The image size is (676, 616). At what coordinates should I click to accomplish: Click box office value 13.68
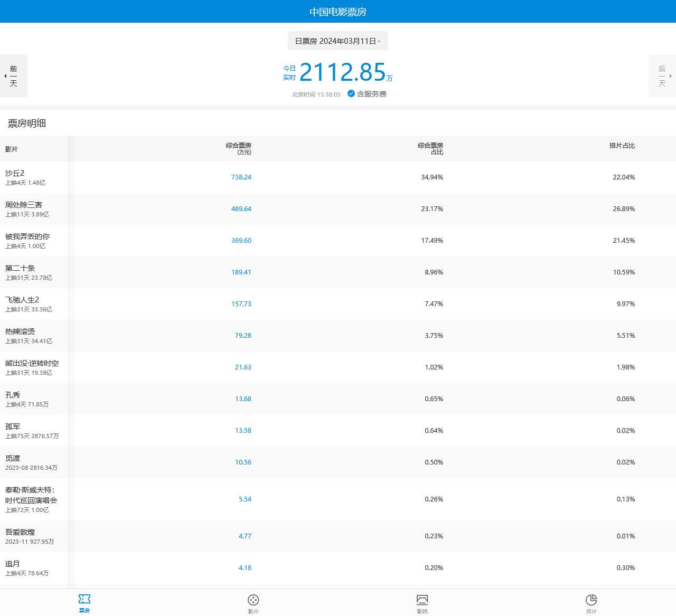click(x=243, y=399)
